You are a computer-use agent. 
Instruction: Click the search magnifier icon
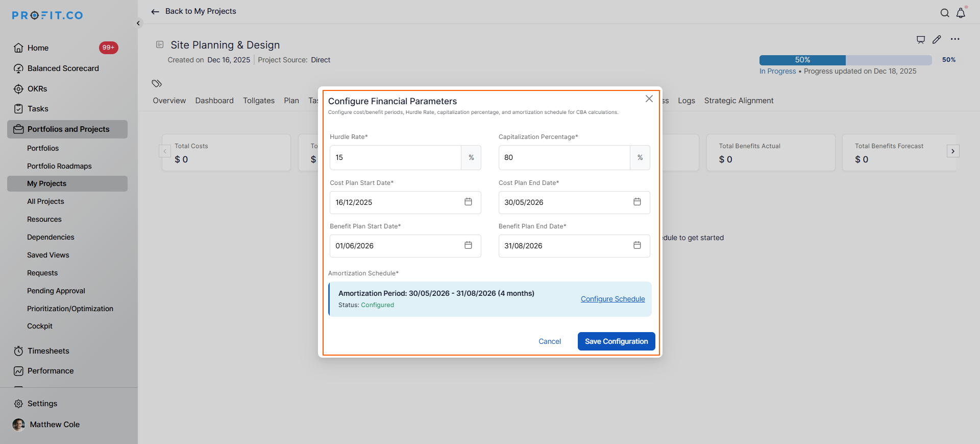[x=945, y=13]
